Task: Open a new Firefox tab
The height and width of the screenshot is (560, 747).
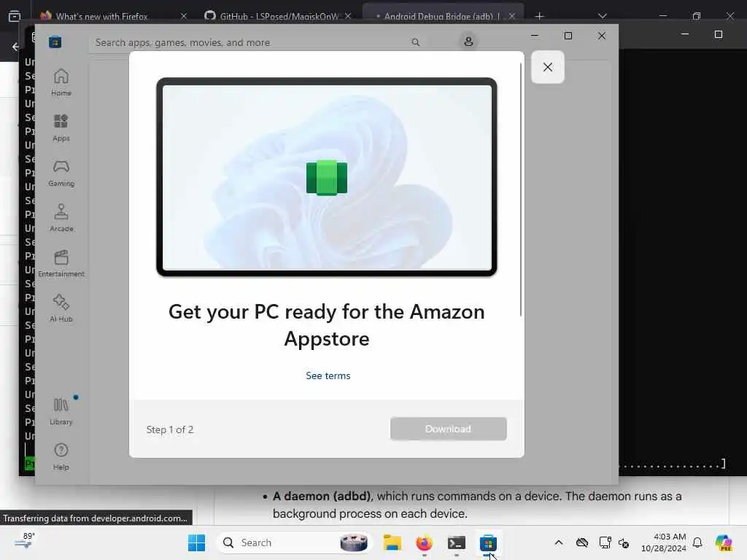Action: pos(539,16)
